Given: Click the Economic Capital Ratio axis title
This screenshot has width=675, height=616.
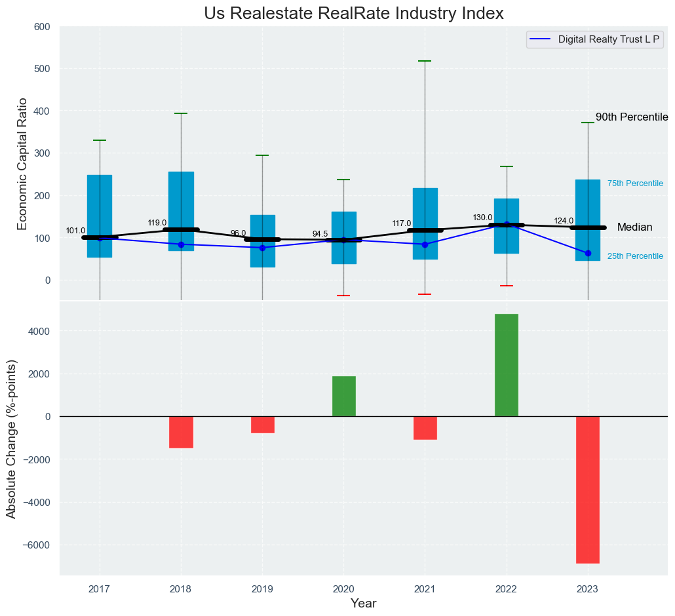Looking at the screenshot, I should tap(22, 163).
